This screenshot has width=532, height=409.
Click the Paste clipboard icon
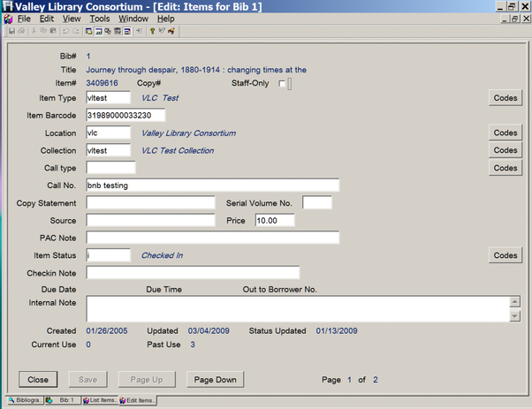pos(53,31)
